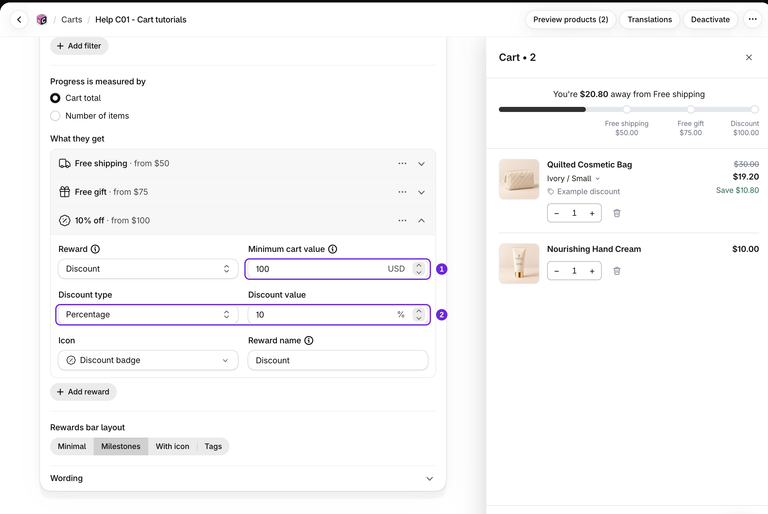Step the Minimum cart value spinner
Screen dimensions: 768x514
(x=419, y=269)
